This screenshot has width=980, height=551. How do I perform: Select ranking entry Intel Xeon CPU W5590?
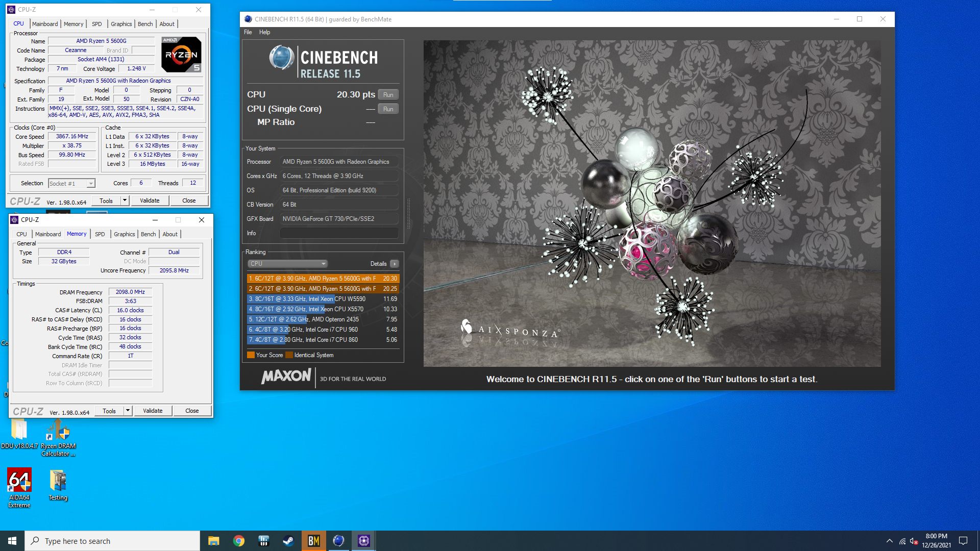[x=323, y=299]
